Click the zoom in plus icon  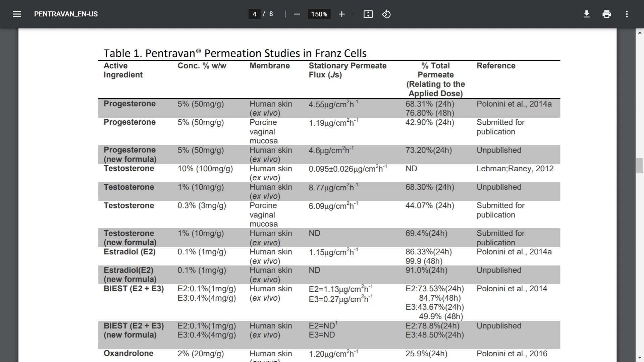pyautogui.click(x=341, y=14)
